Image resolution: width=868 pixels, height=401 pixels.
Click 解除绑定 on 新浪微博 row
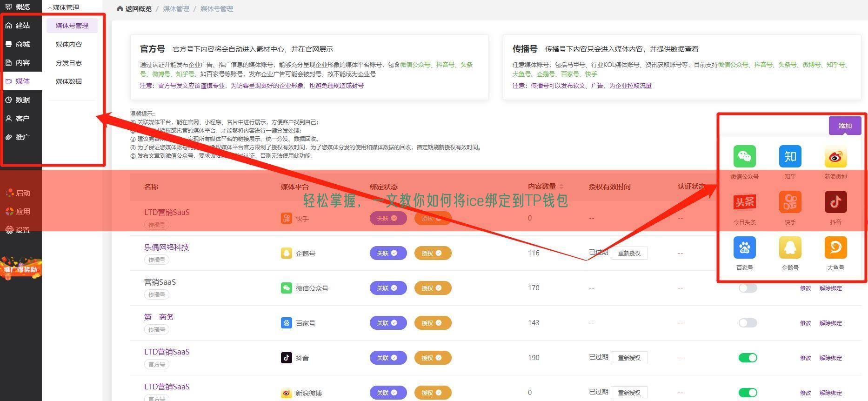click(x=830, y=393)
